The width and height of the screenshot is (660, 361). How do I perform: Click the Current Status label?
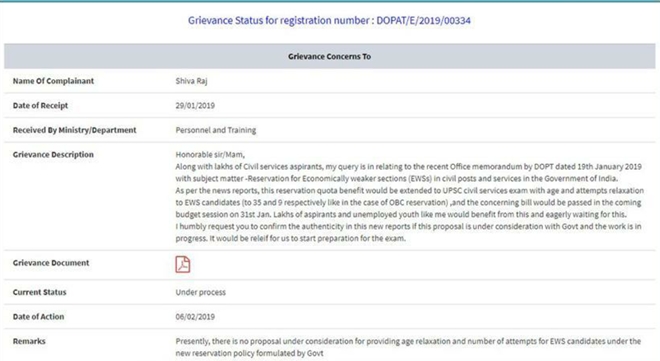click(x=40, y=292)
